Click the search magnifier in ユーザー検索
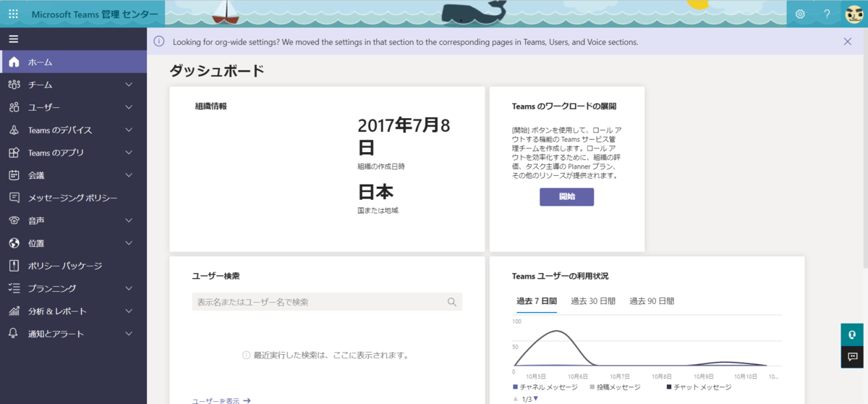This screenshot has height=404, width=868. click(451, 302)
